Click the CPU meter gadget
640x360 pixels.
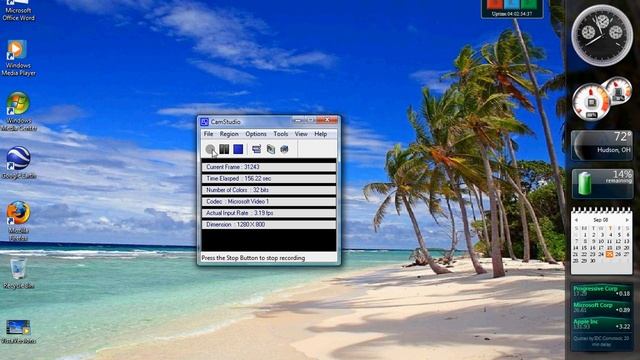tap(601, 99)
